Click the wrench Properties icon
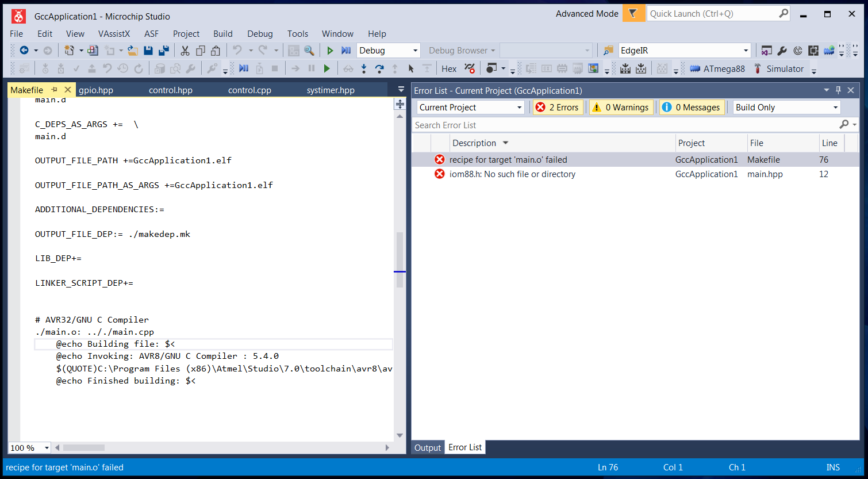This screenshot has height=479, width=868. (782, 51)
